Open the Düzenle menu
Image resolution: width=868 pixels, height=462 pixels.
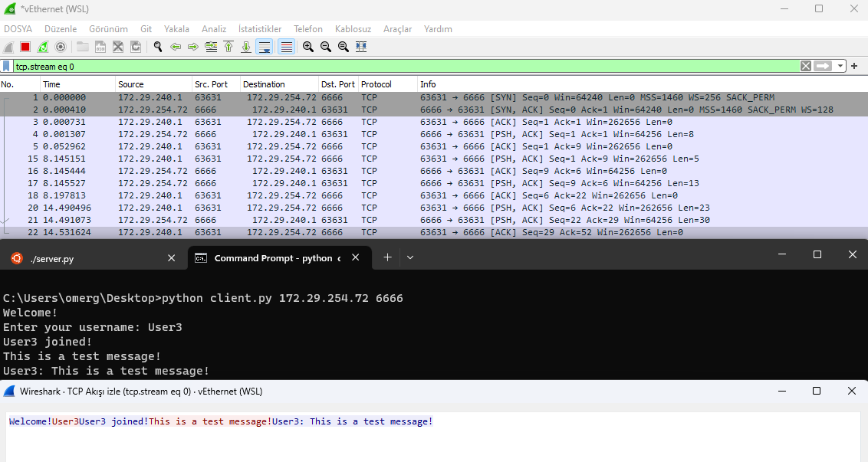coord(61,29)
